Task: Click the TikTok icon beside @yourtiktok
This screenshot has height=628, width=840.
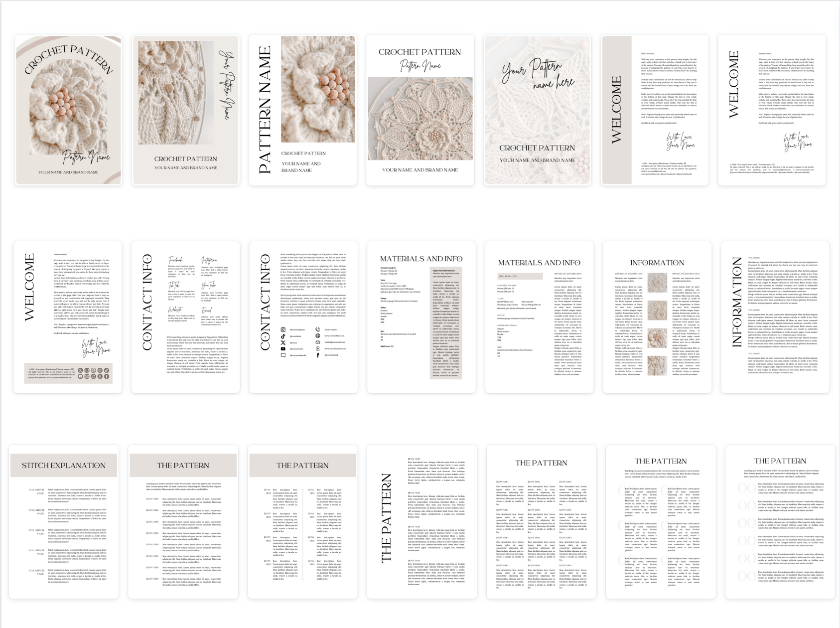Action: (x=283, y=336)
